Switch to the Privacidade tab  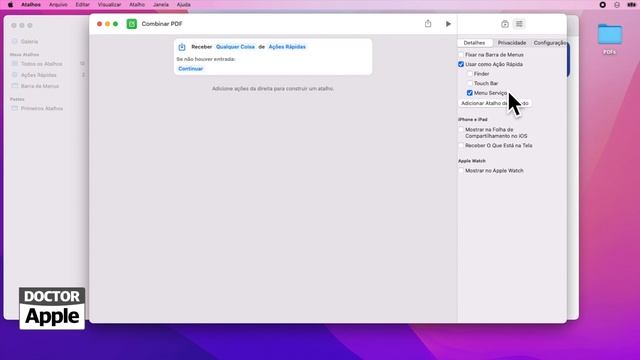(x=512, y=43)
